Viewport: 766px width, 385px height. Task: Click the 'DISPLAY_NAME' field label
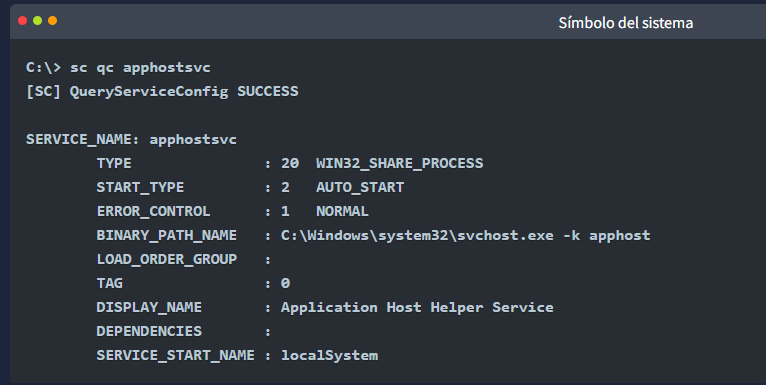(149, 307)
